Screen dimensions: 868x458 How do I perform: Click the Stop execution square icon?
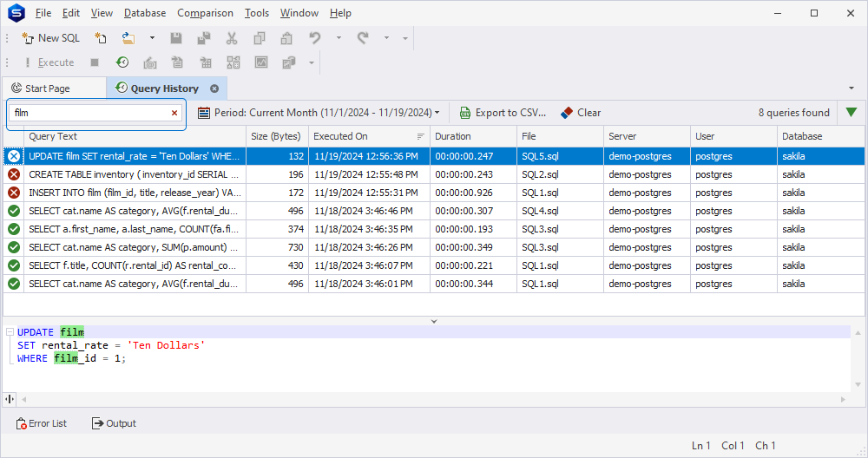[95, 62]
